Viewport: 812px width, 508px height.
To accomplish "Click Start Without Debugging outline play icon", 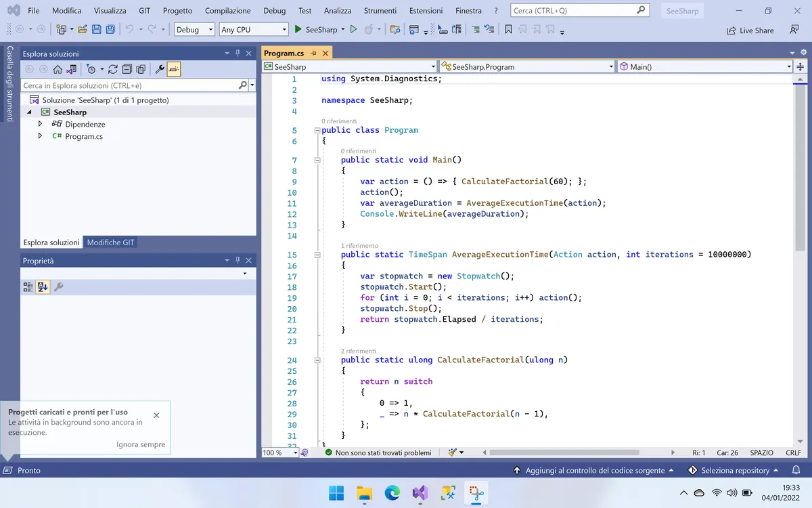I will point(353,30).
